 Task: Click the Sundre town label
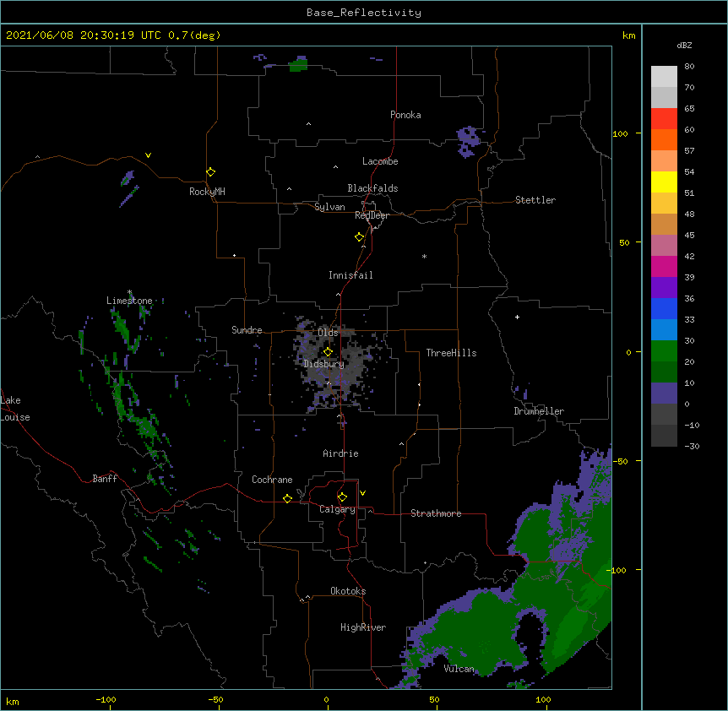coord(247,330)
